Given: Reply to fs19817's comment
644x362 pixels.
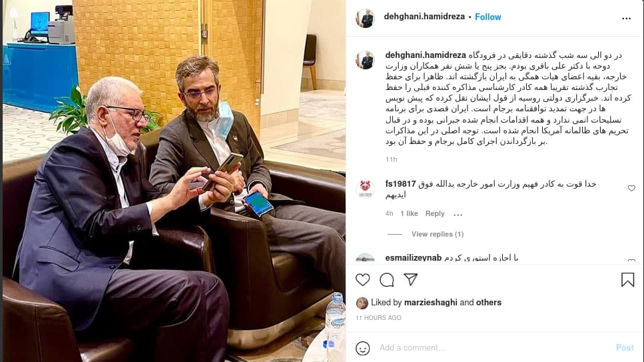Looking at the screenshot, I should 435,213.
